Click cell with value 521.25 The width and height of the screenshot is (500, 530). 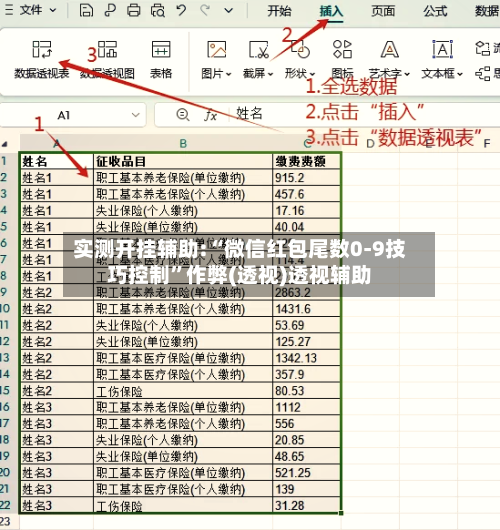(x=307, y=473)
